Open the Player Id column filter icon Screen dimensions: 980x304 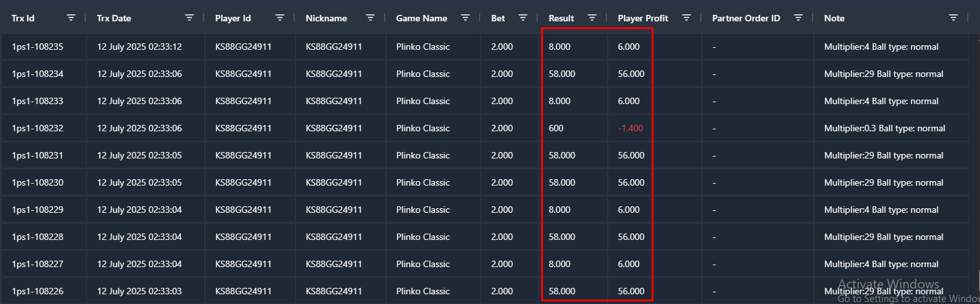tap(280, 18)
